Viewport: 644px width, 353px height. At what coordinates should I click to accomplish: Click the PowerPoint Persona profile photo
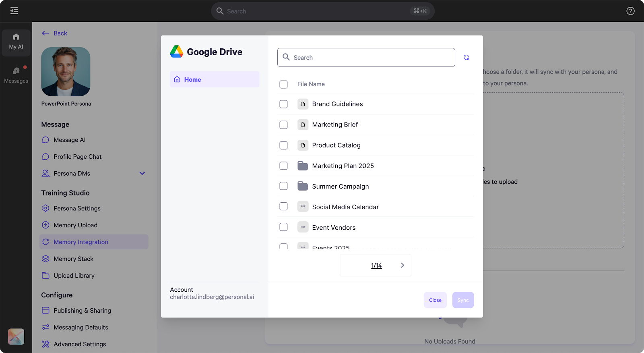66,72
